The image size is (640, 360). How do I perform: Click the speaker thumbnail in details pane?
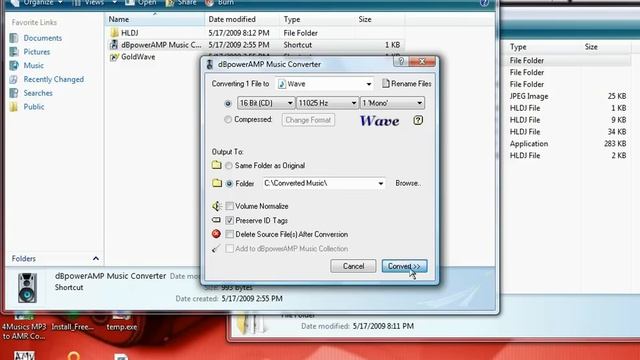coord(27,288)
